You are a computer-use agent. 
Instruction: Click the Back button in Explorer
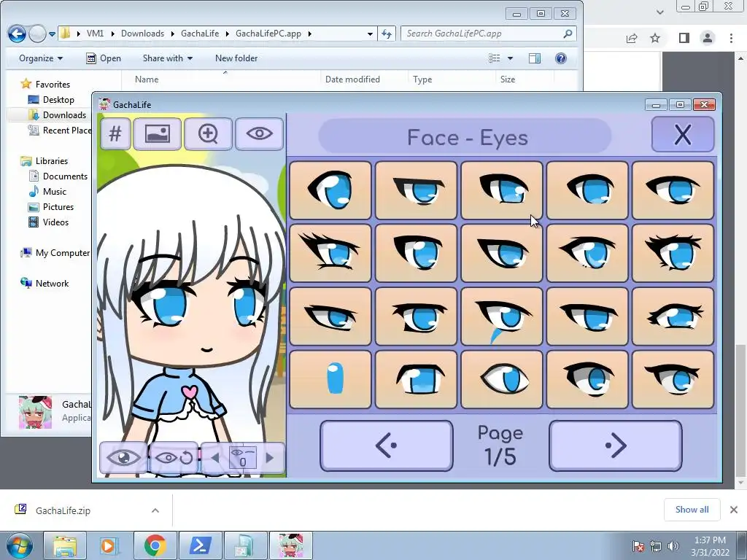point(18,34)
